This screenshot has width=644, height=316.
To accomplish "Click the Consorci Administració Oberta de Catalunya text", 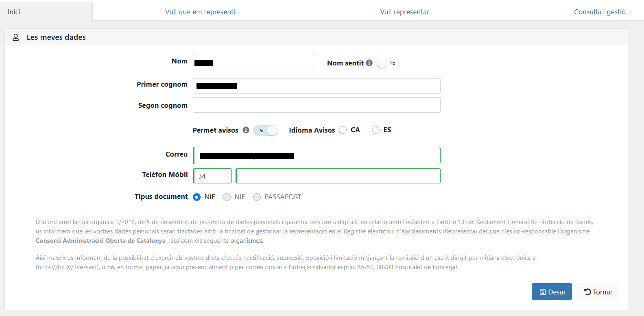I will pos(100,241).
